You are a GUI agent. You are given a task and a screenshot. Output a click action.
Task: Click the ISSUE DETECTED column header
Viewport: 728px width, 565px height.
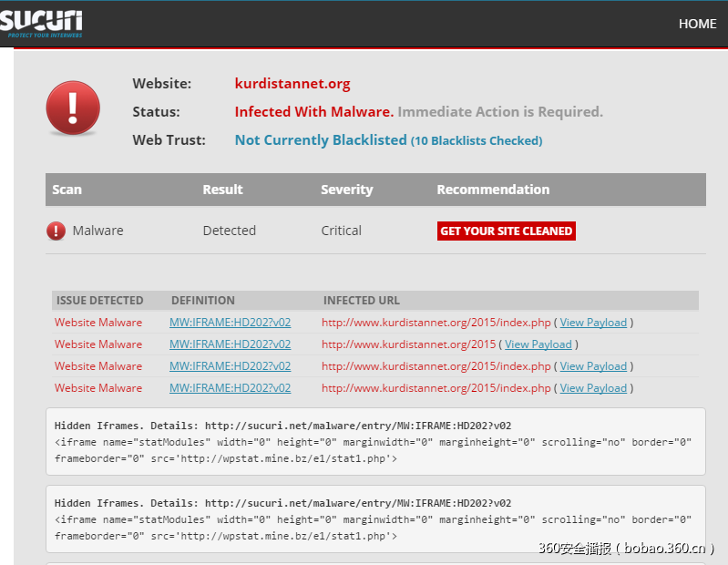[100, 301]
